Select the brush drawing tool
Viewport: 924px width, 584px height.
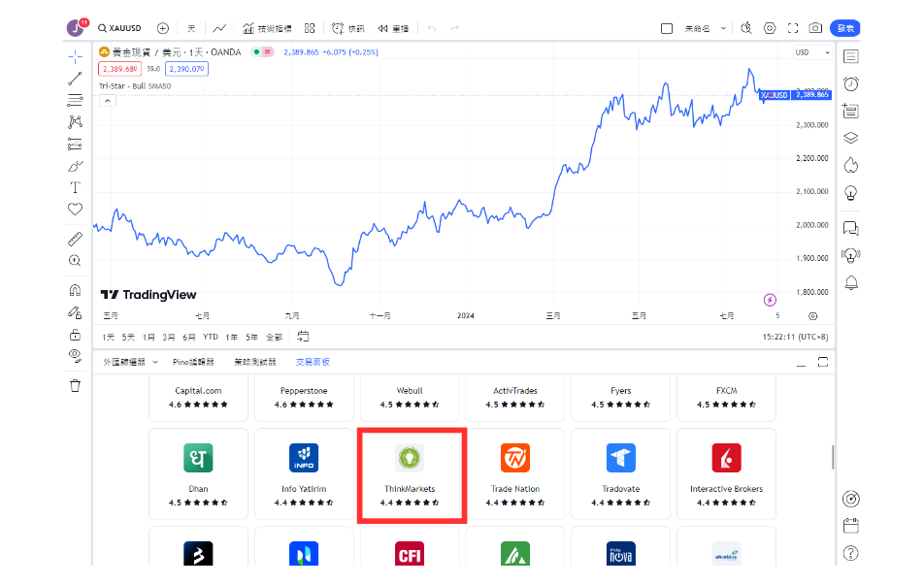coord(75,166)
